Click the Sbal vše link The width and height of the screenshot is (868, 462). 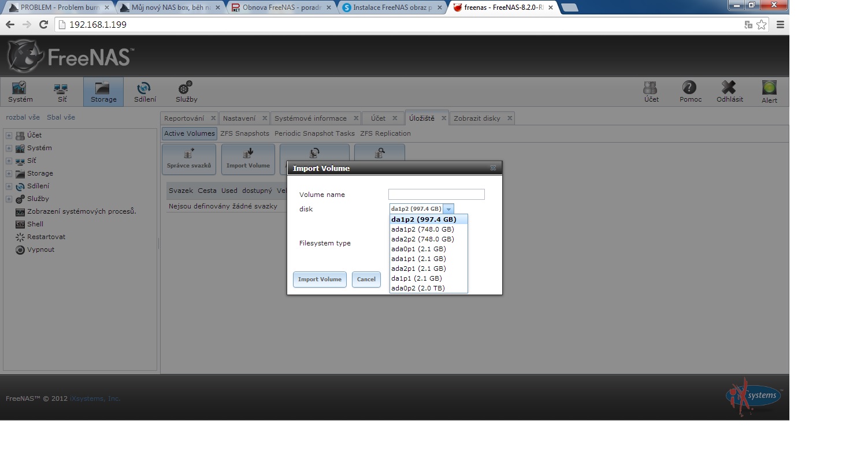click(x=61, y=117)
